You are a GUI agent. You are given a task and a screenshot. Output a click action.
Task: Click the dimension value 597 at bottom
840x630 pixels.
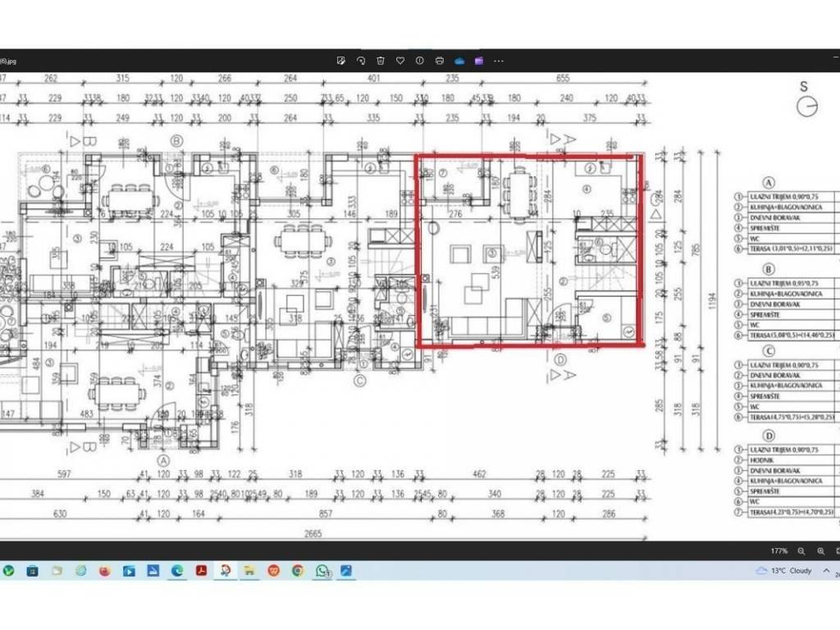[64, 474]
